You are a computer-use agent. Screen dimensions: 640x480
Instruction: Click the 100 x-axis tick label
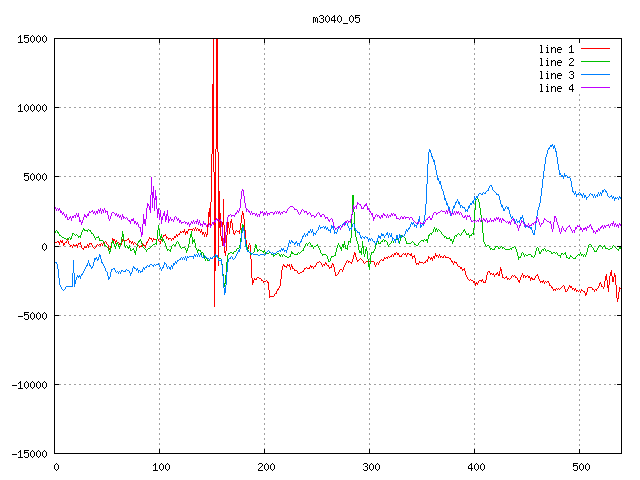(160, 467)
